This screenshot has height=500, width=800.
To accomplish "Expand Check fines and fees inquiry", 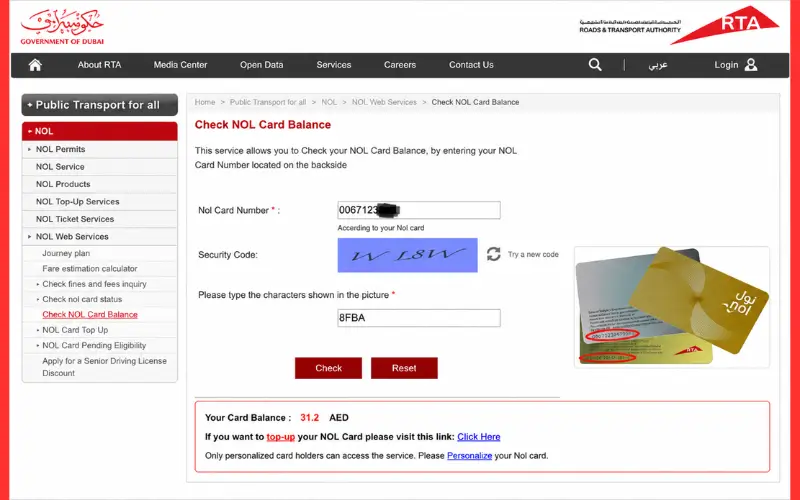I will coord(94,284).
